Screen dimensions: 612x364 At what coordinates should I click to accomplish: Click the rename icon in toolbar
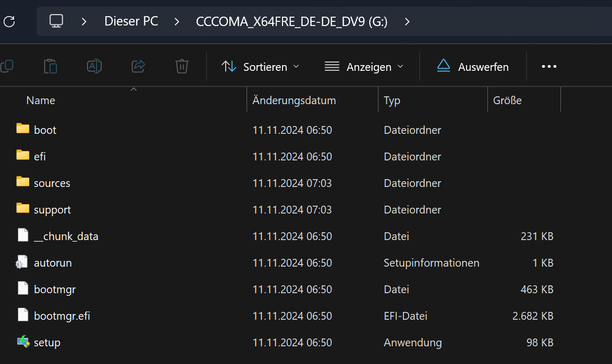click(x=94, y=66)
